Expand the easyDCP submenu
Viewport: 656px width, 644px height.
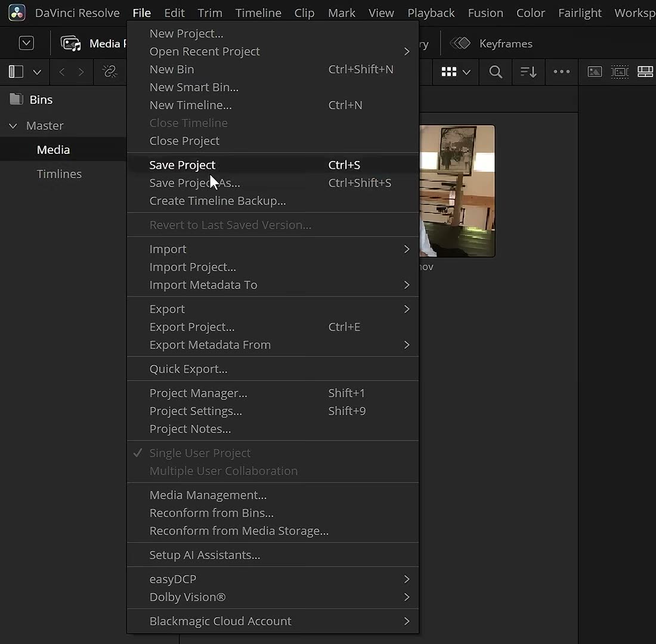click(x=407, y=579)
